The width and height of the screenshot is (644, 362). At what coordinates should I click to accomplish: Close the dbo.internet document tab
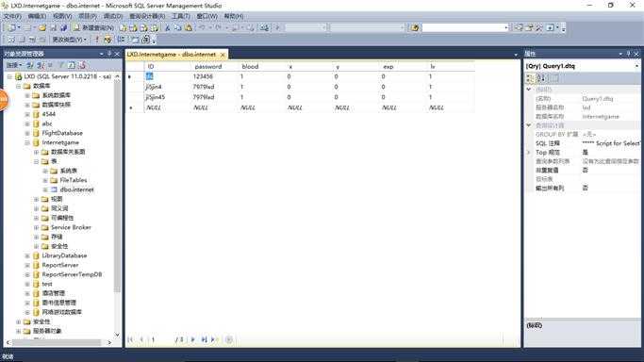coord(223,55)
